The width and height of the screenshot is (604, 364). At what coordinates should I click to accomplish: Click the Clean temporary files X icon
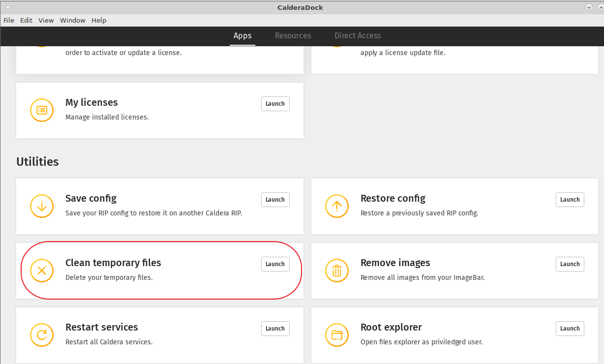[x=42, y=271]
